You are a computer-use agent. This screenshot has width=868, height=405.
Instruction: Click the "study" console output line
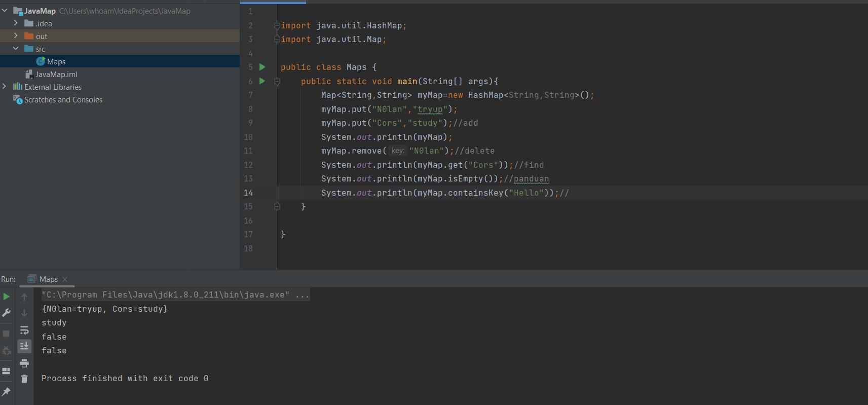click(54, 323)
